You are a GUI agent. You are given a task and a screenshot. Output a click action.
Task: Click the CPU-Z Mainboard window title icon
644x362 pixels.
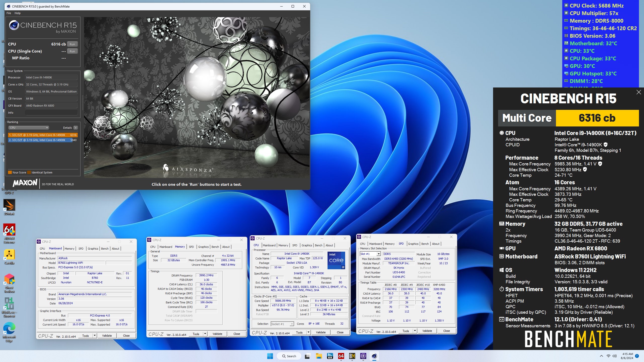point(39,242)
